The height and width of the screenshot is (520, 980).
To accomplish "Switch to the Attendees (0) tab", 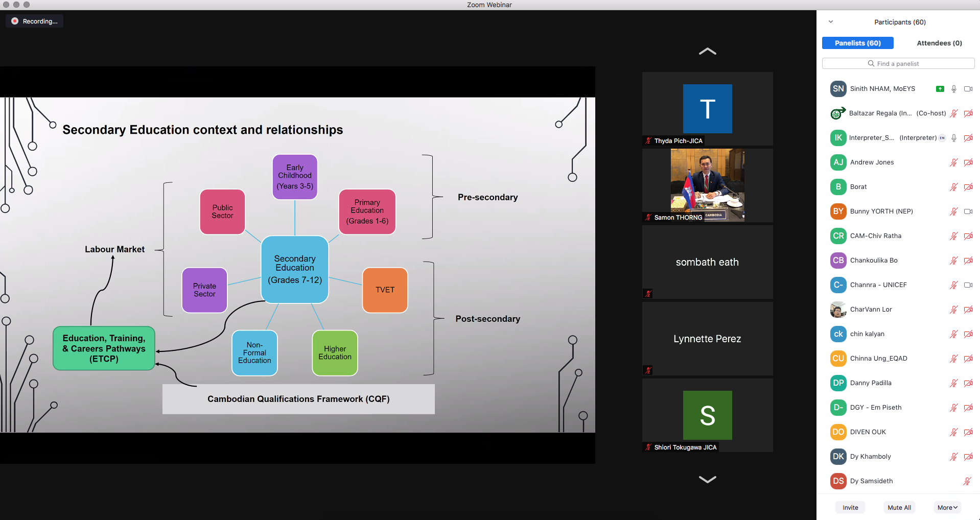I will pyautogui.click(x=939, y=43).
